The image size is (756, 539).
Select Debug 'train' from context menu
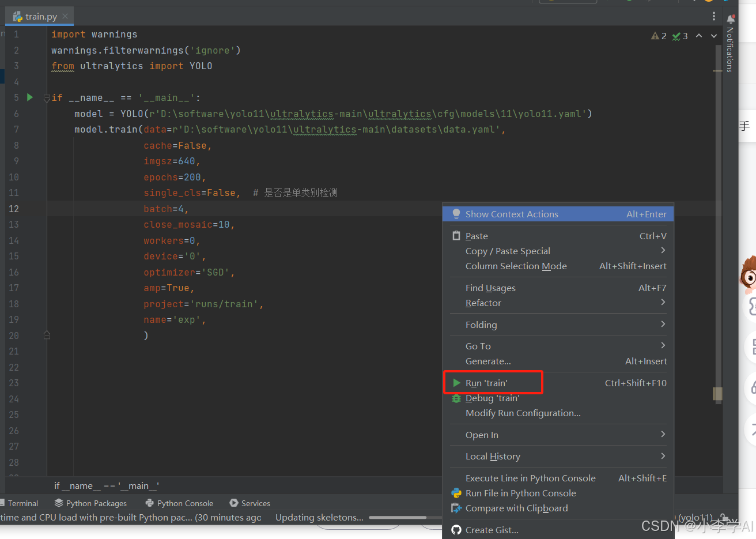pos(558,398)
